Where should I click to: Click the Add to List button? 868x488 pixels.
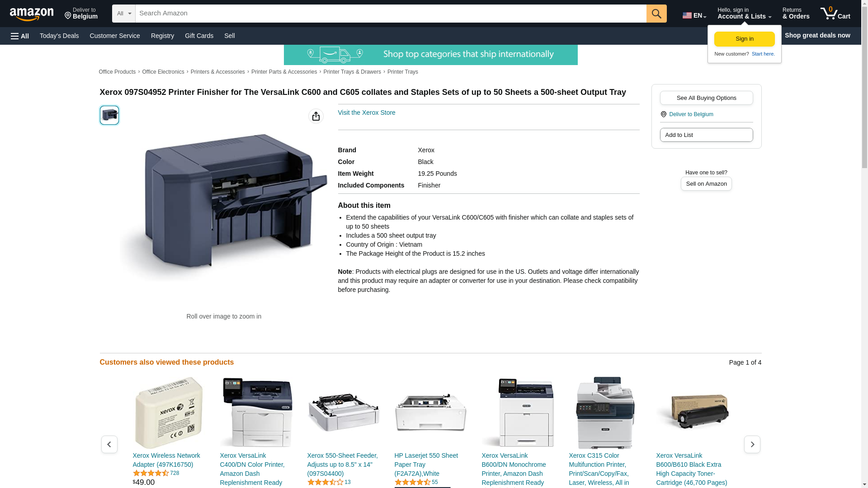706,135
